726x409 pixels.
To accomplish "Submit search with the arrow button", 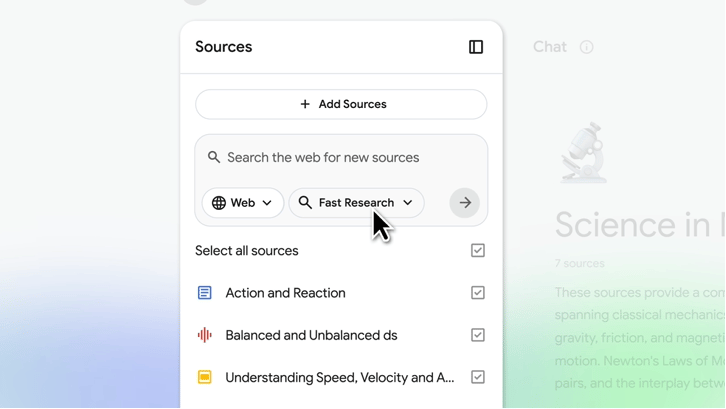I will (x=465, y=203).
